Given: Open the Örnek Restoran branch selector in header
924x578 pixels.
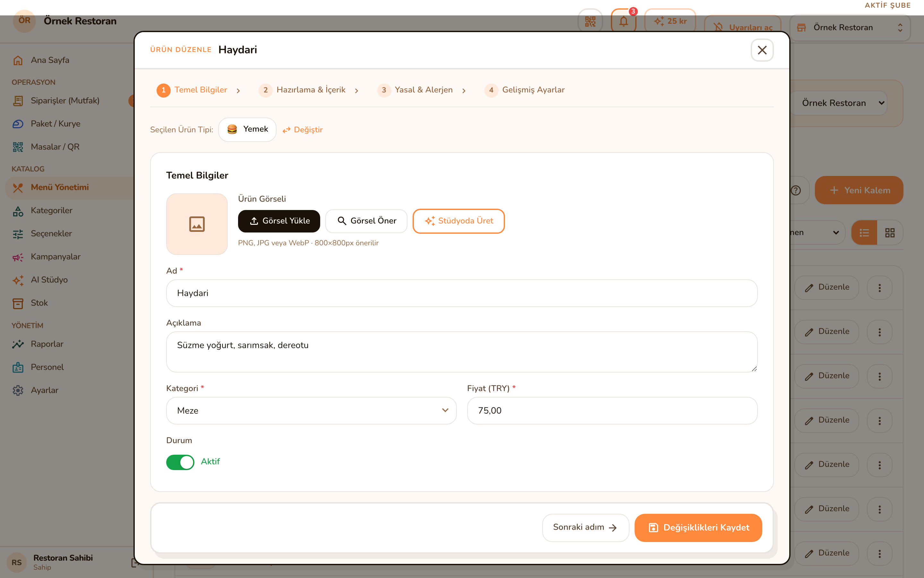Looking at the screenshot, I should click(x=850, y=28).
